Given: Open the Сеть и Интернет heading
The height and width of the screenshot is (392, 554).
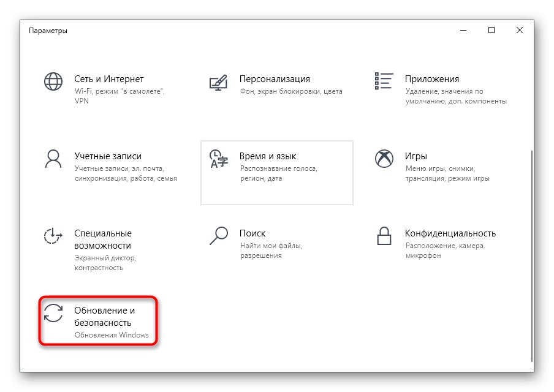Looking at the screenshot, I should tap(109, 79).
